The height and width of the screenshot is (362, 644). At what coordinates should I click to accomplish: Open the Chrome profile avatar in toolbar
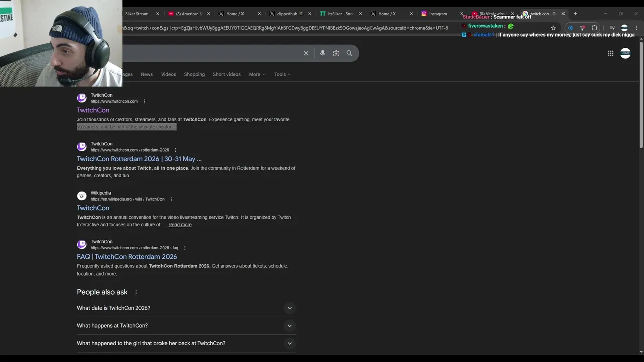click(624, 28)
